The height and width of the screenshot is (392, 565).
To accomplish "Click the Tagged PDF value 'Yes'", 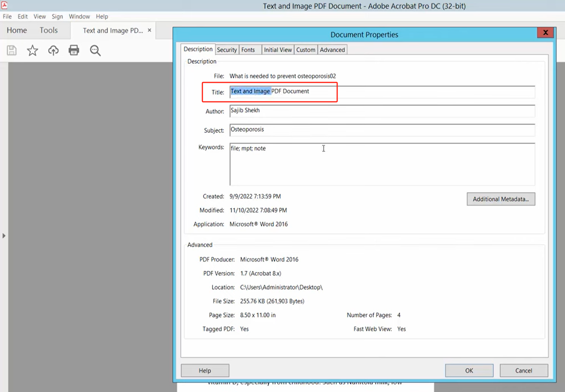I will point(245,329).
